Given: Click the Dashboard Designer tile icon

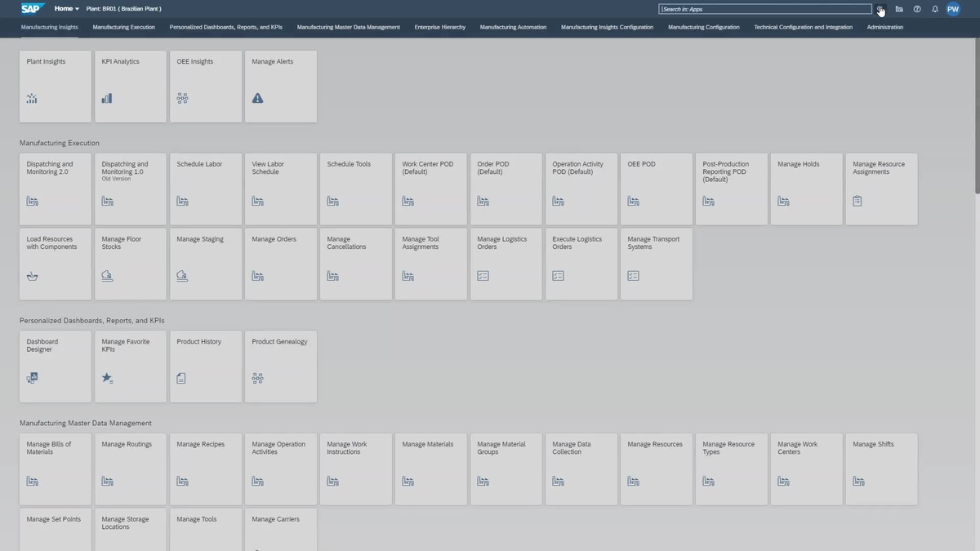Looking at the screenshot, I should [x=31, y=378].
